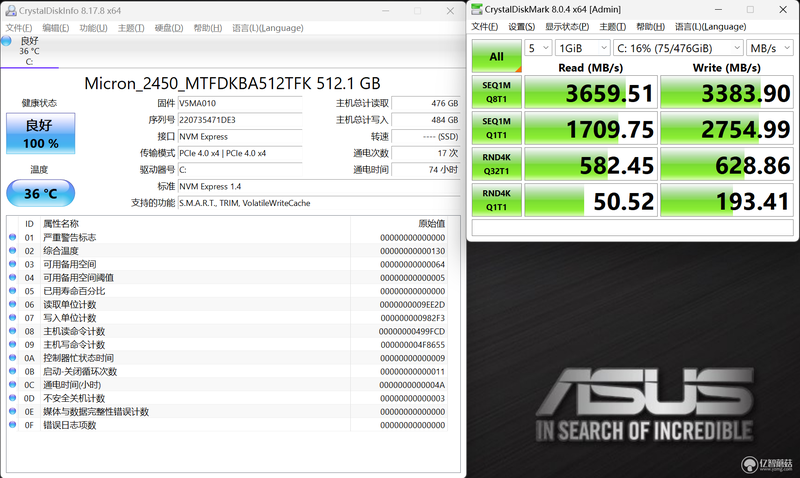This screenshot has height=478, width=800.
Task: Click the 良好 100 % health status button
Action: pos(41,134)
